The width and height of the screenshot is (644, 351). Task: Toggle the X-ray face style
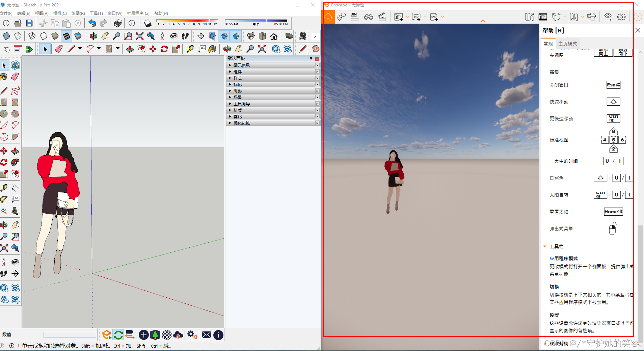pos(6,36)
